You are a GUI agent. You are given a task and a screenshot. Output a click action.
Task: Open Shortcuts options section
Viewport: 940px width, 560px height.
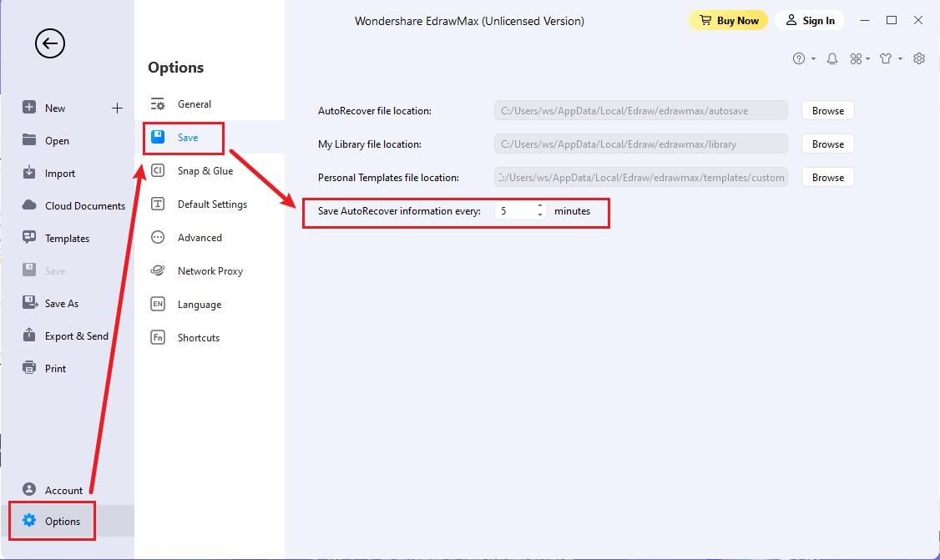point(210,337)
